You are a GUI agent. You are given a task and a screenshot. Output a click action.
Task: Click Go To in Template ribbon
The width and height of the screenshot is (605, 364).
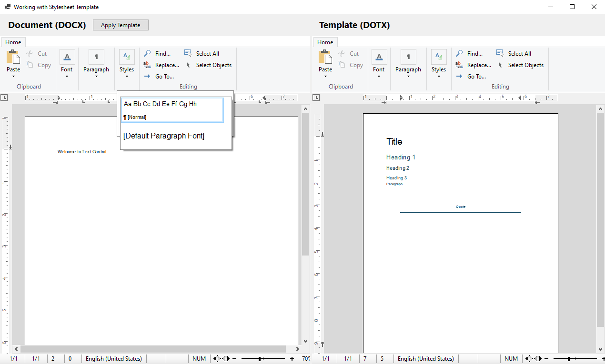click(x=471, y=77)
